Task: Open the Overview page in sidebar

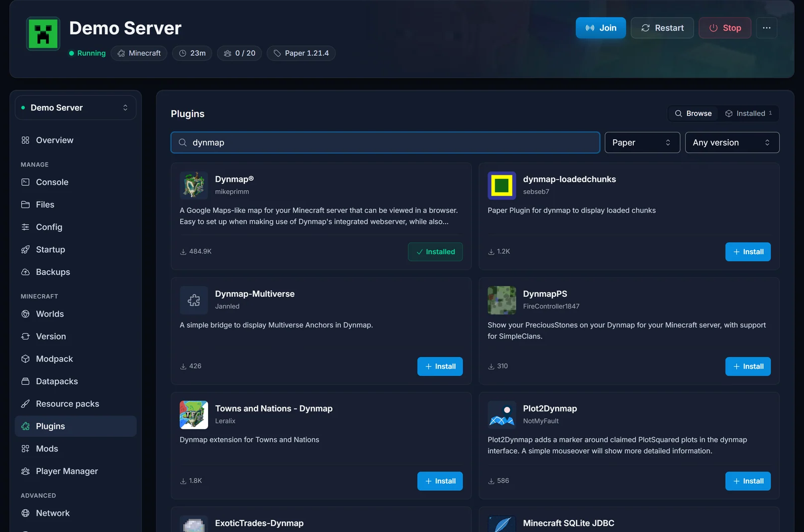Action: 75,140
